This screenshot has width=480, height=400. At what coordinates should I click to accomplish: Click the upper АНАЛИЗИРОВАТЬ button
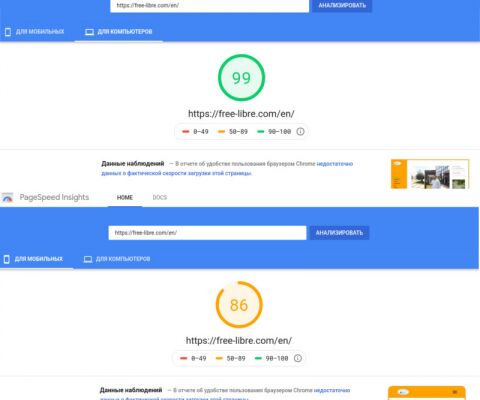coord(342,5)
